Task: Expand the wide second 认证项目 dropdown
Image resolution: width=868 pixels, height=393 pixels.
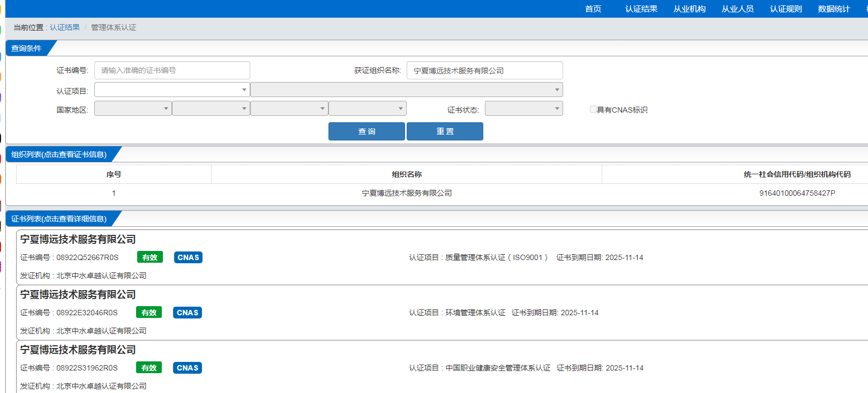Action: (x=406, y=90)
